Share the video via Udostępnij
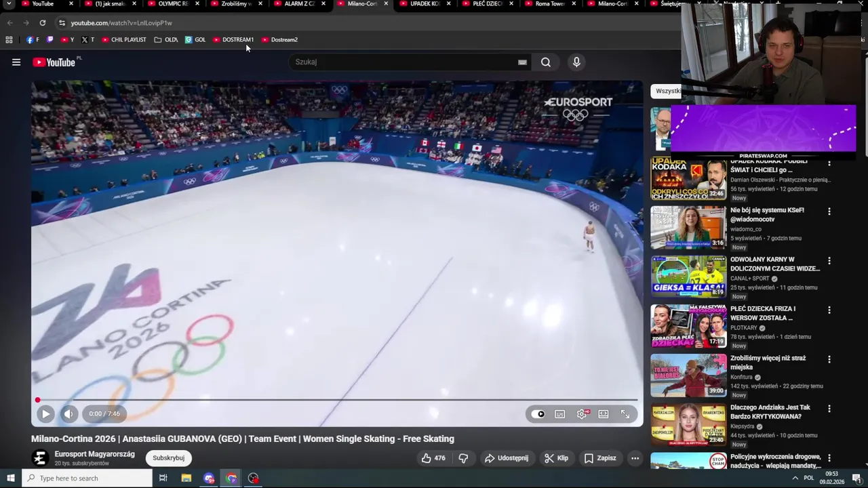The image size is (868, 488). [507, 458]
